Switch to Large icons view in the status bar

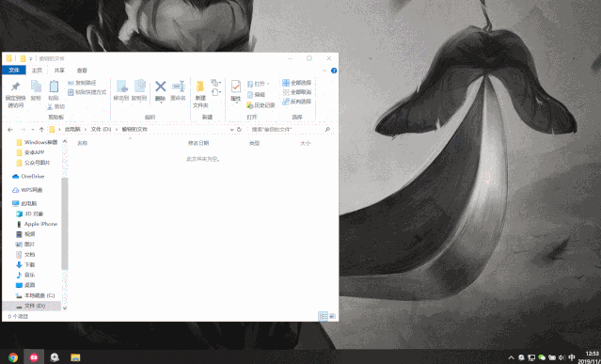[x=332, y=316]
